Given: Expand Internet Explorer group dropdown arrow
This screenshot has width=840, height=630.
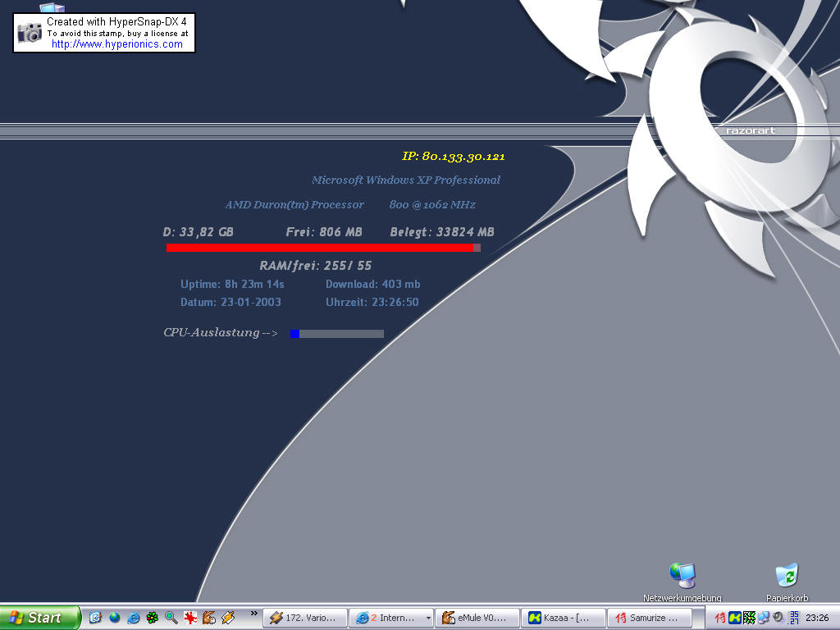Looking at the screenshot, I should [428, 619].
